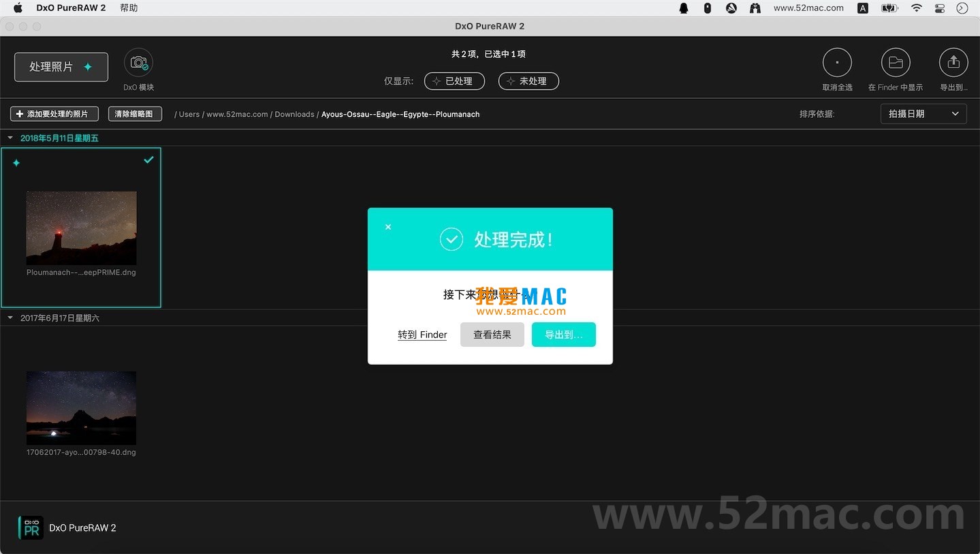Click the www.52mac.com path segment
980x554 pixels.
coord(237,114)
